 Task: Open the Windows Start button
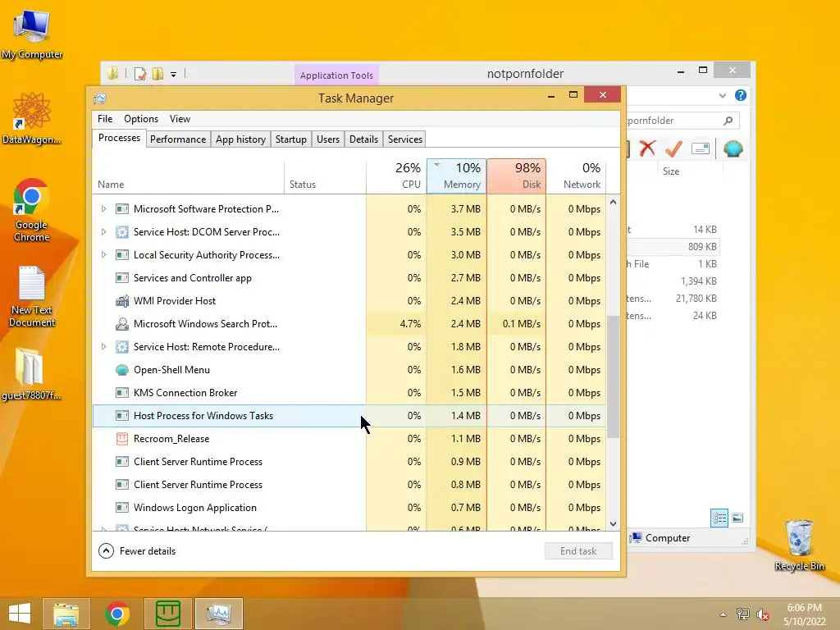click(x=20, y=614)
